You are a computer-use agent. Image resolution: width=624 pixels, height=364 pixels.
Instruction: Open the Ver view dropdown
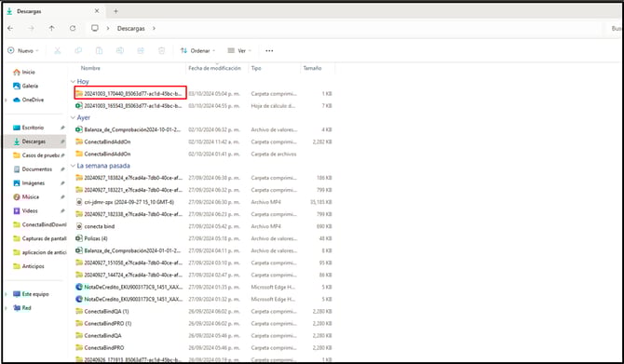239,50
